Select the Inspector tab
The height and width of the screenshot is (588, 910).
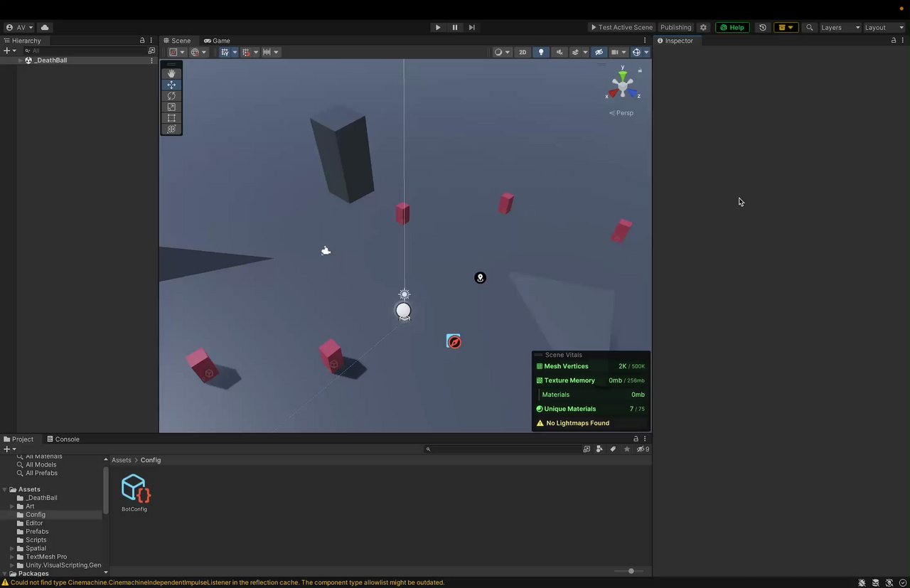(x=675, y=41)
